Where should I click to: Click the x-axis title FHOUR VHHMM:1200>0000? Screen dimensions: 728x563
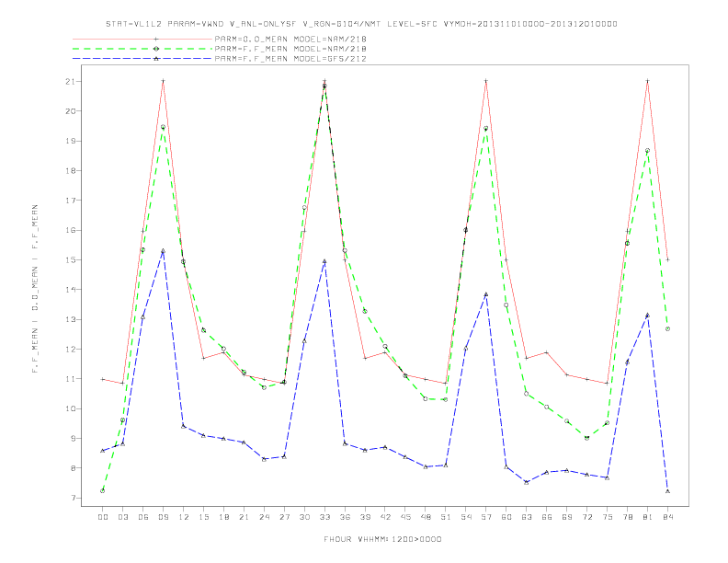[x=382, y=539]
